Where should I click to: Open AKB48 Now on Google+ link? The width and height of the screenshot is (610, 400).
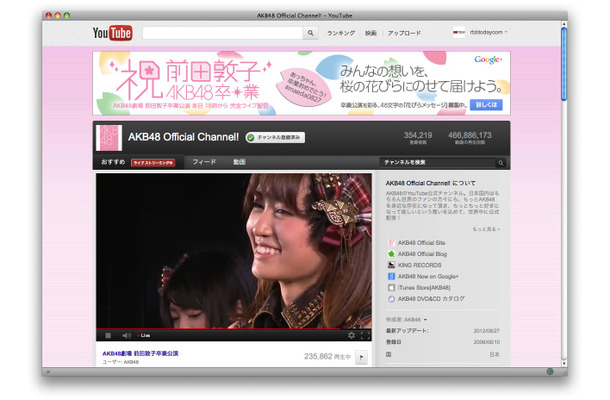(x=428, y=277)
